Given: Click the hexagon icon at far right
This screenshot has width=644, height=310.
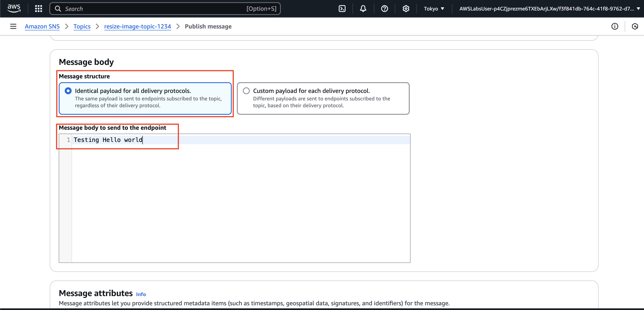Looking at the screenshot, I should tap(635, 27).
